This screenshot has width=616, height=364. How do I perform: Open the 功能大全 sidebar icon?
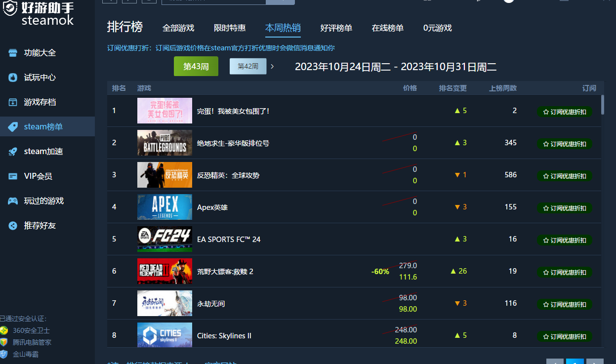pyautogui.click(x=13, y=53)
